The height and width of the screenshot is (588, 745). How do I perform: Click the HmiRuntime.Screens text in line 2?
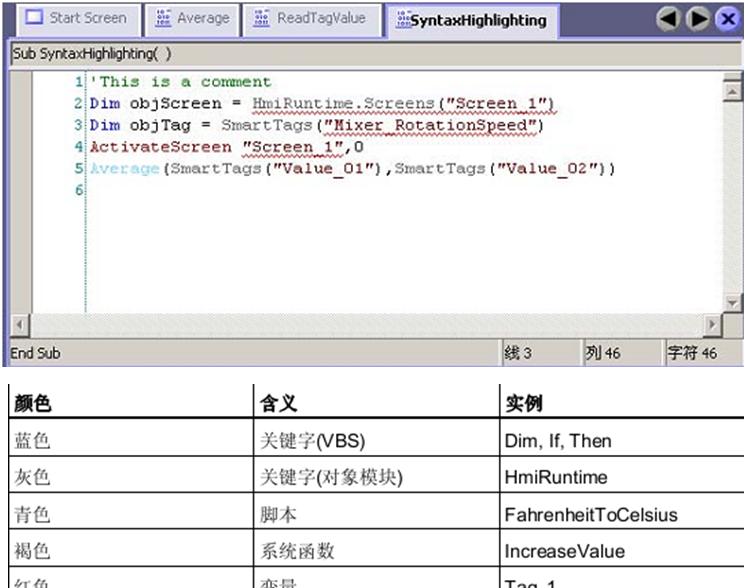pos(343,104)
